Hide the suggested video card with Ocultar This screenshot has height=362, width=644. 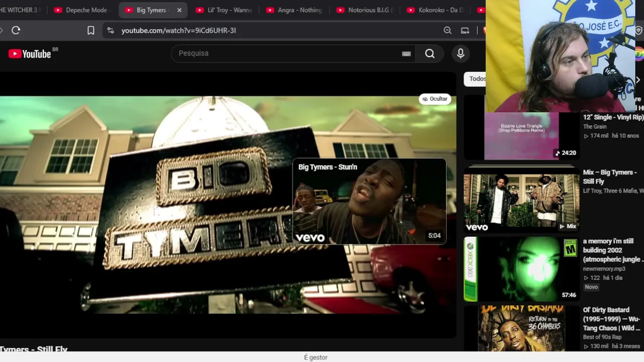coord(435,99)
